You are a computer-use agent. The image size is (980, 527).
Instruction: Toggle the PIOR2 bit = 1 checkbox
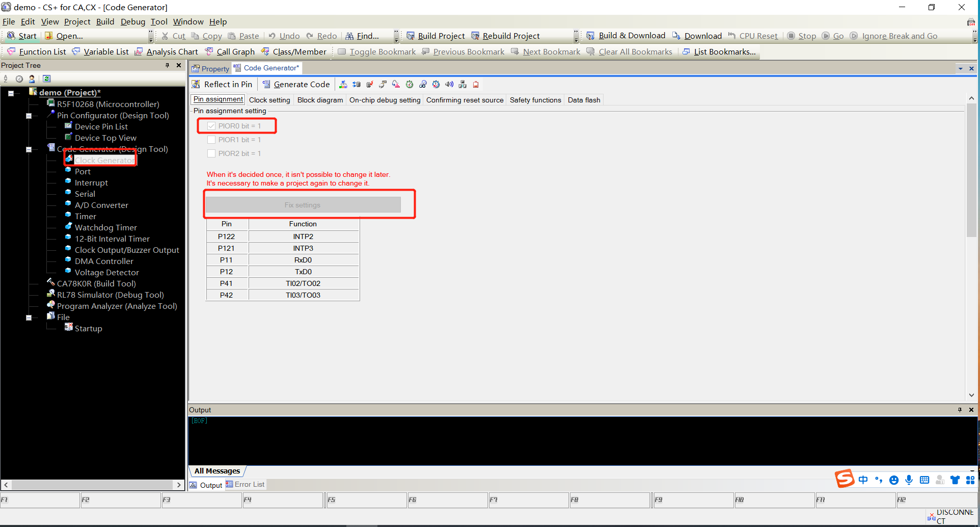point(211,153)
